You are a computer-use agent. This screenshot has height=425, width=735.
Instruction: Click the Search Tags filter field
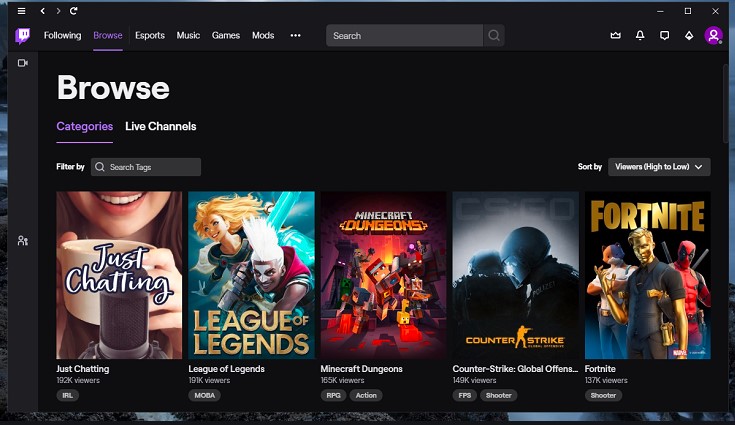pyautogui.click(x=146, y=167)
